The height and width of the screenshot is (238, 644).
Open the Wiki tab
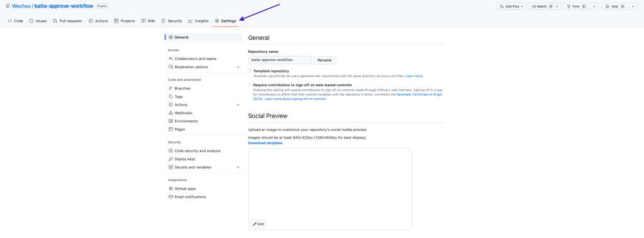tap(148, 21)
